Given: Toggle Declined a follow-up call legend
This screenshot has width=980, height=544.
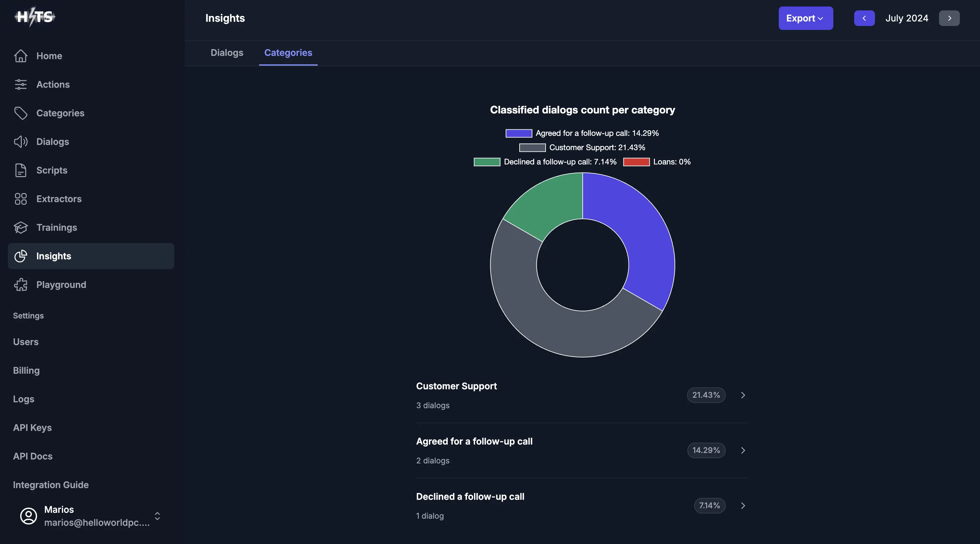Looking at the screenshot, I should [x=486, y=162].
